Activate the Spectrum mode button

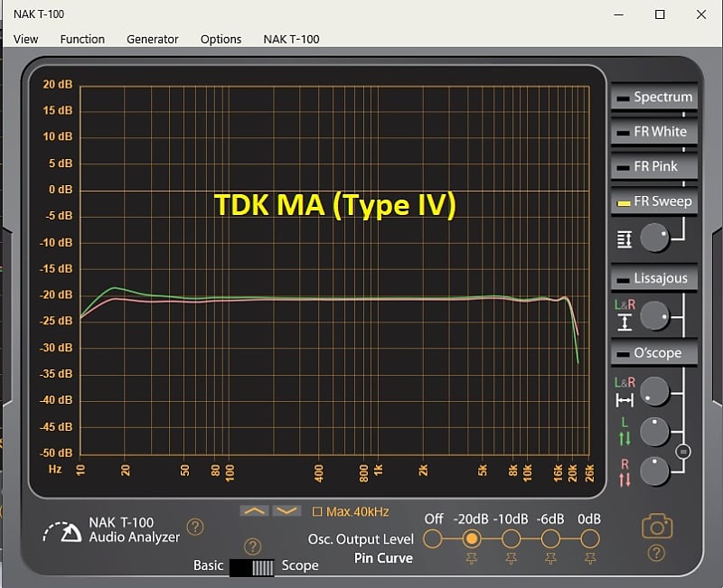653,97
